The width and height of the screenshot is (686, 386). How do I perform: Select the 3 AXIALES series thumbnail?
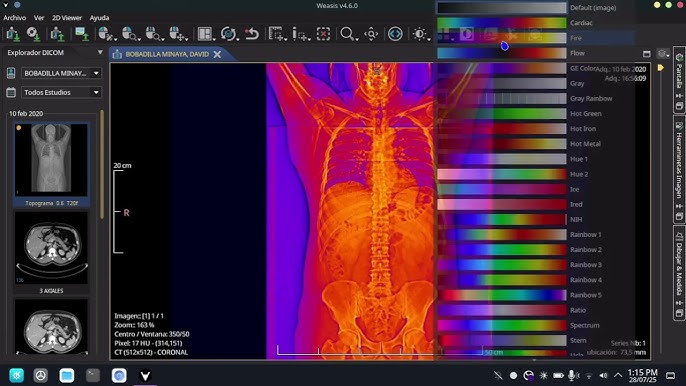[51, 253]
